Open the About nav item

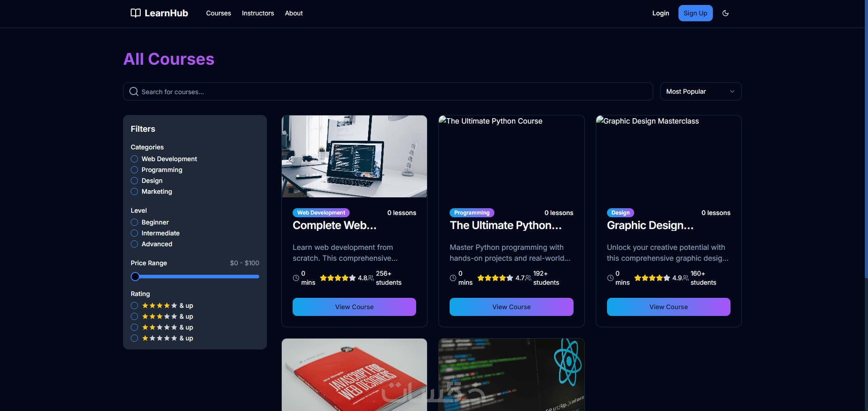click(294, 13)
